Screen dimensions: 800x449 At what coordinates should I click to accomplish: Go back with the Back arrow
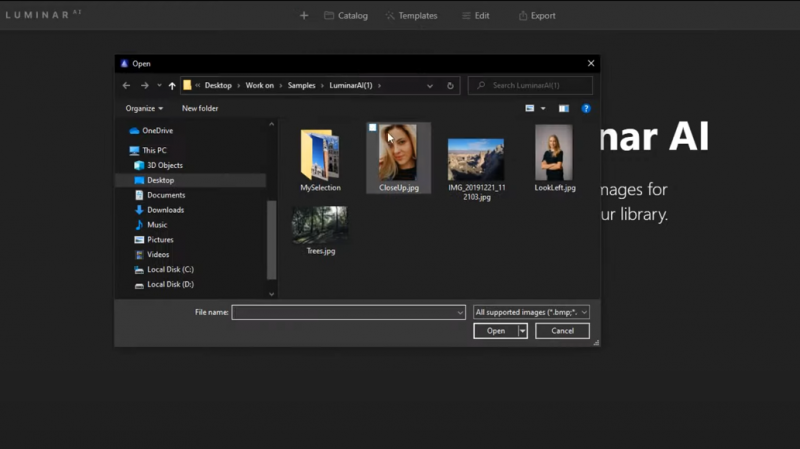tap(126, 86)
